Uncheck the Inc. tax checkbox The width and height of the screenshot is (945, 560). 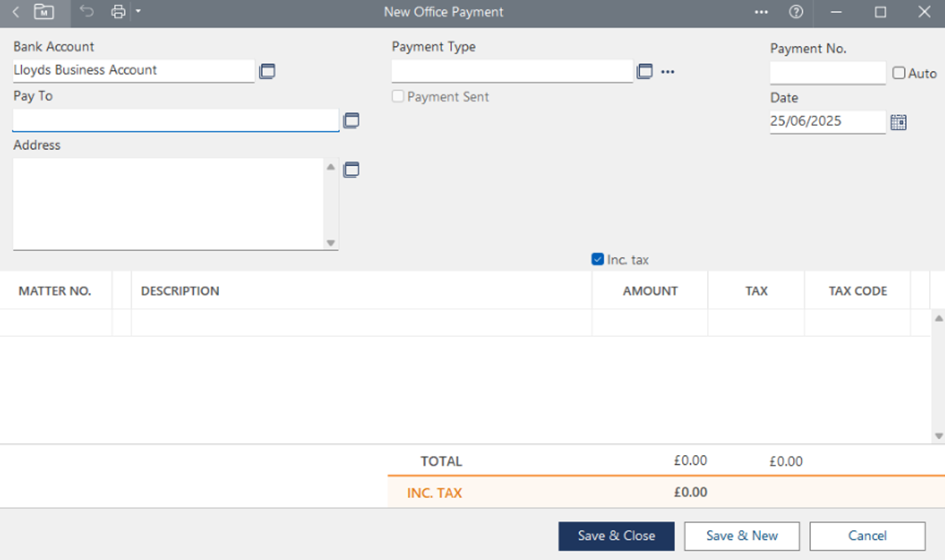point(597,259)
